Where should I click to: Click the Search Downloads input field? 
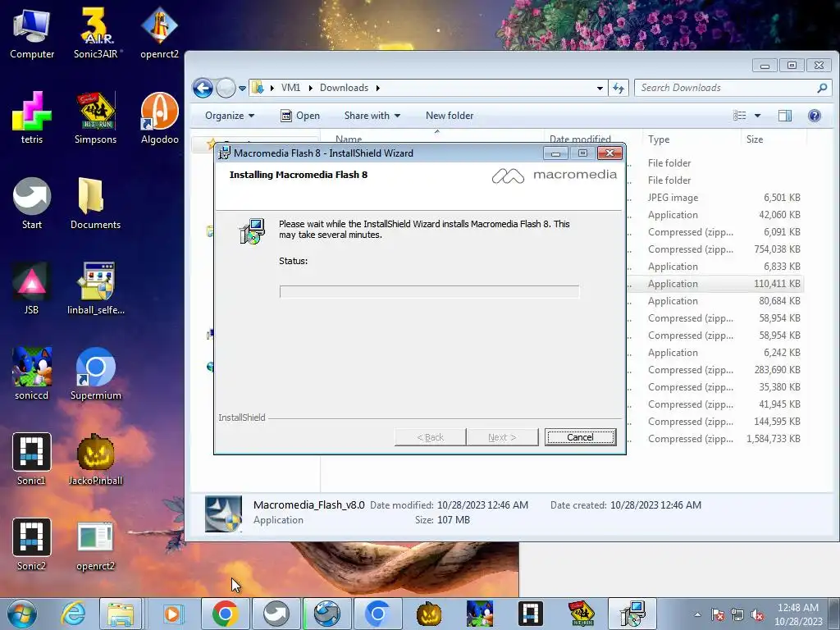[x=733, y=88]
